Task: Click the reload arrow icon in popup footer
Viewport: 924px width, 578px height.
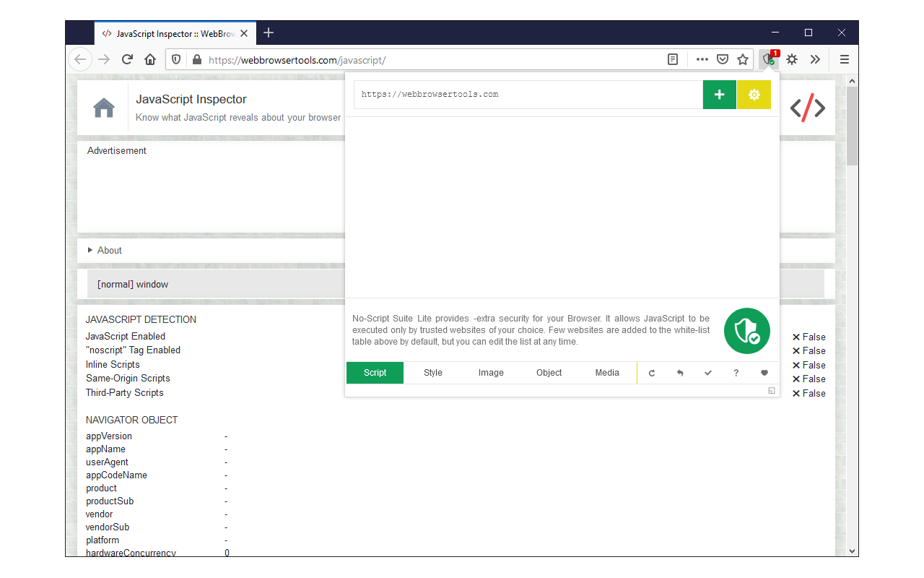Action: tap(652, 373)
